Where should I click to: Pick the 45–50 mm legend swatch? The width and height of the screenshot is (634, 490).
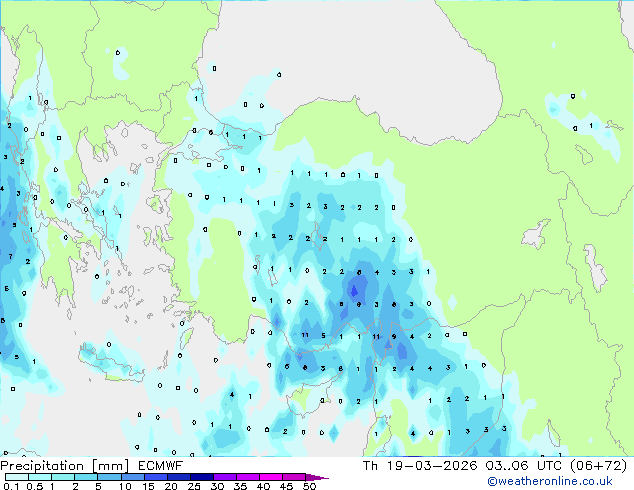[294, 477]
